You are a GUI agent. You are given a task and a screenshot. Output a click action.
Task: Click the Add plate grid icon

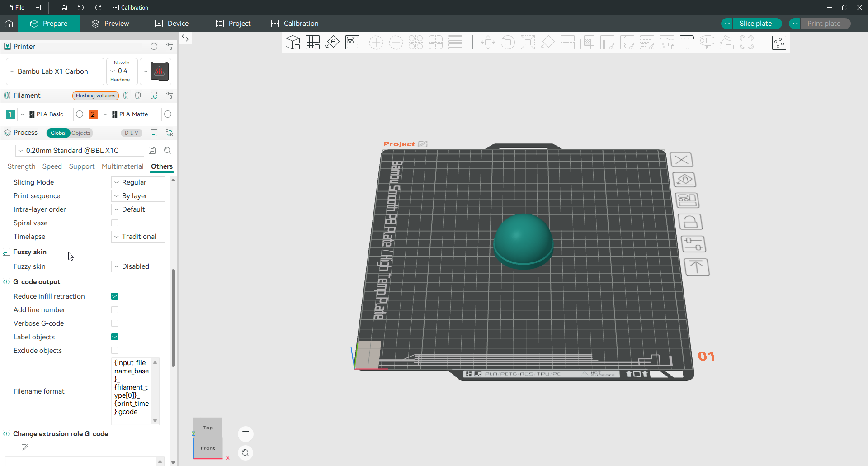(x=312, y=43)
